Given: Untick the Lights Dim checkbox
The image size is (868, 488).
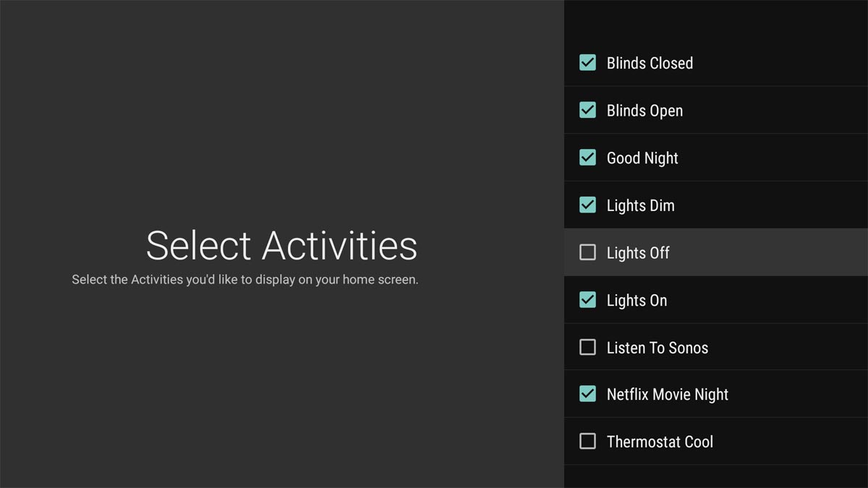Looking at the screenshot, I should [587, 205].
